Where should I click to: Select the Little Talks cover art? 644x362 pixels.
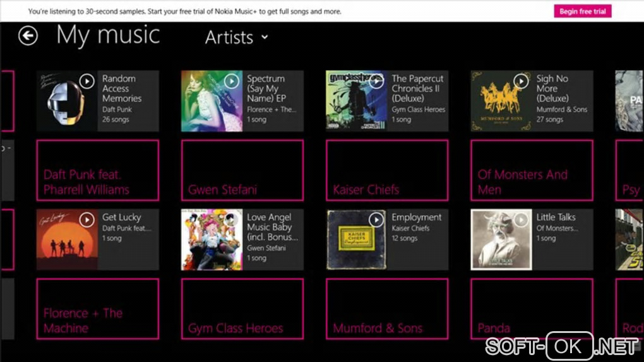[501, 240]
